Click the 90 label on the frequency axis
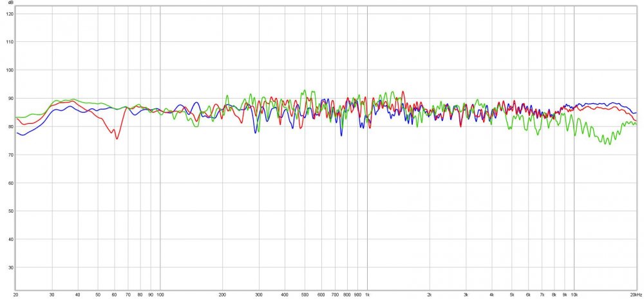644x299 pixels. tap(151, 295)
